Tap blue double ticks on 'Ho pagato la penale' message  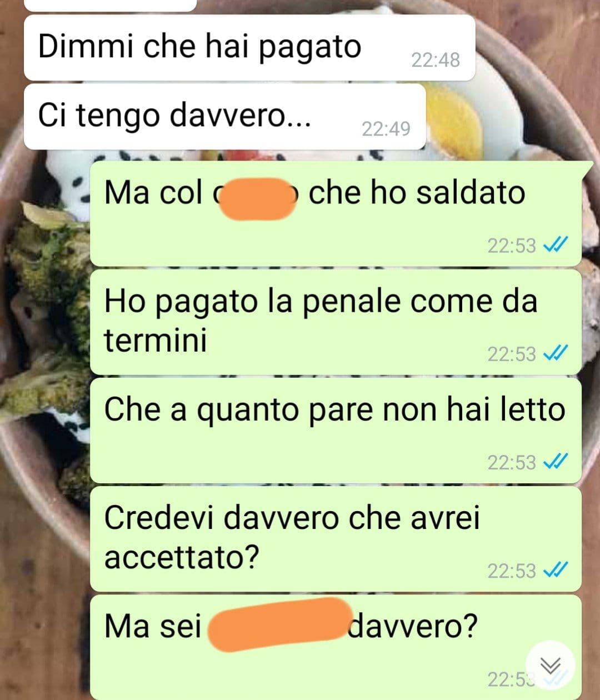tap(556, 354)
